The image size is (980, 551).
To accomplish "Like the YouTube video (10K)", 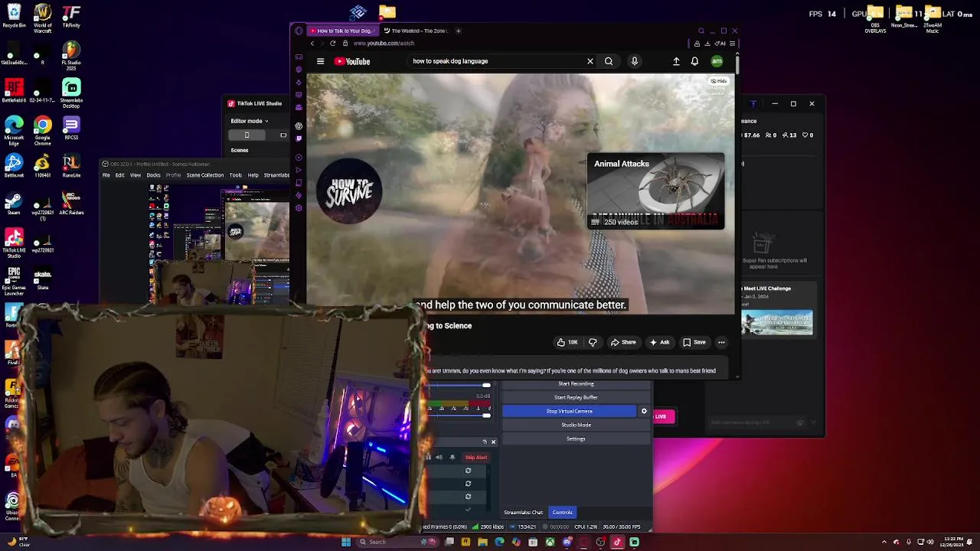I will [x=567, y=342].
